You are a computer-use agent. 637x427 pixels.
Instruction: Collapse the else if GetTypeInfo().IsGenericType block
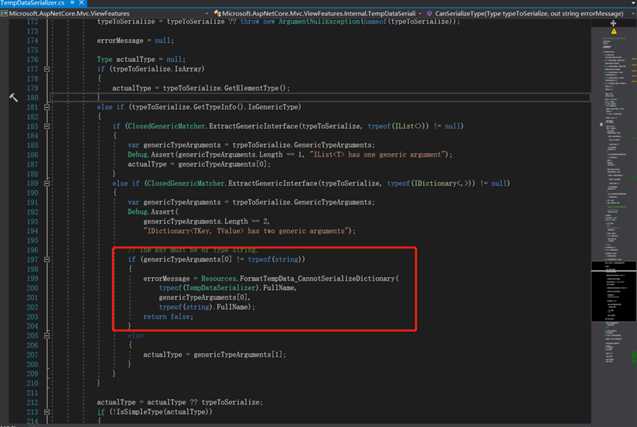point(47,107)
